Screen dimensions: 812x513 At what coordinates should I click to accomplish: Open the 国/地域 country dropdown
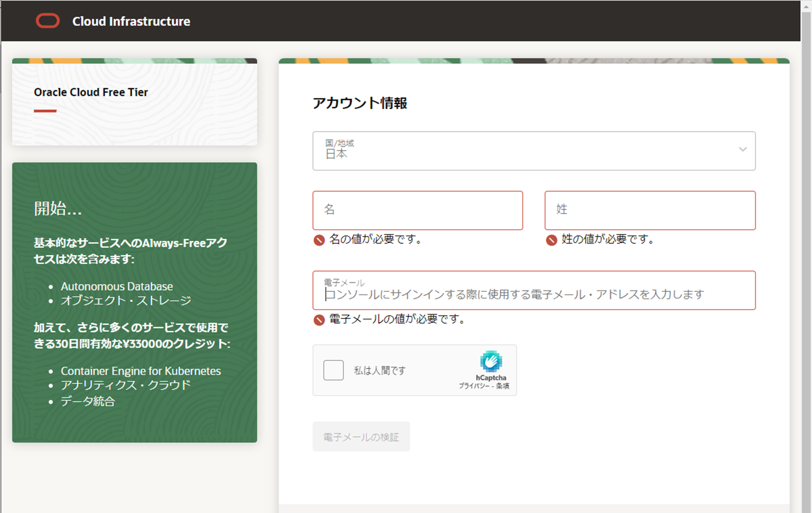(x=534, y=151)
